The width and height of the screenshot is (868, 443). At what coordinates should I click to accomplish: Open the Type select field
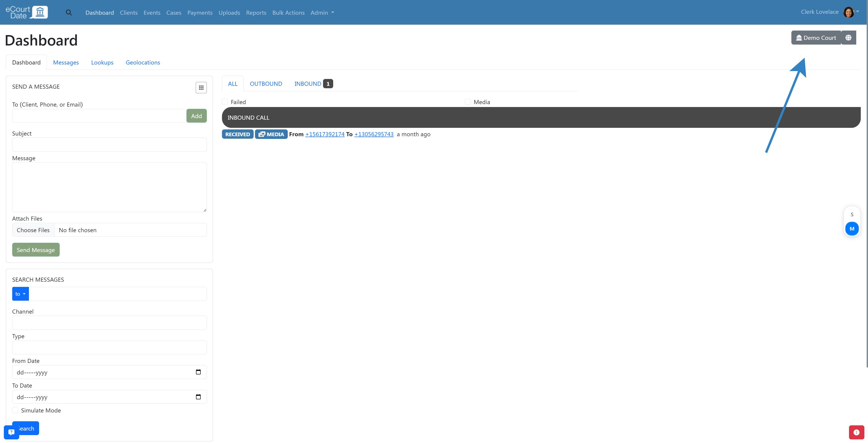pos(109,347)
